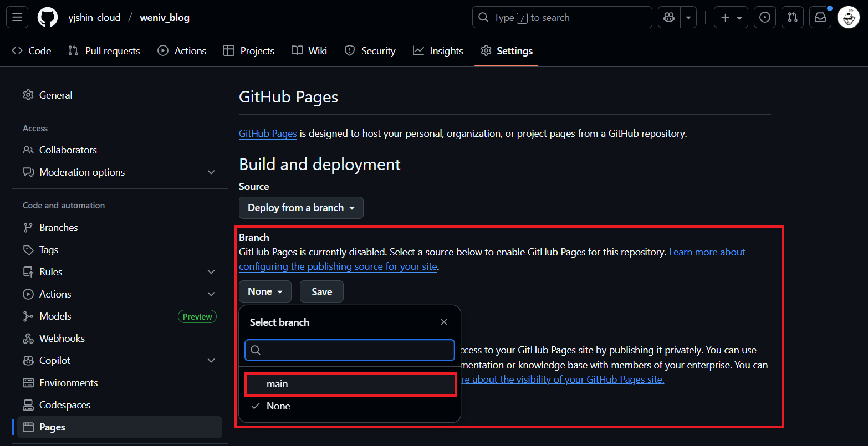Open the Deploy from a branch dropdown
Image resolution: width=868 pixels, height=446 pixels.
[x=301, y=208]
